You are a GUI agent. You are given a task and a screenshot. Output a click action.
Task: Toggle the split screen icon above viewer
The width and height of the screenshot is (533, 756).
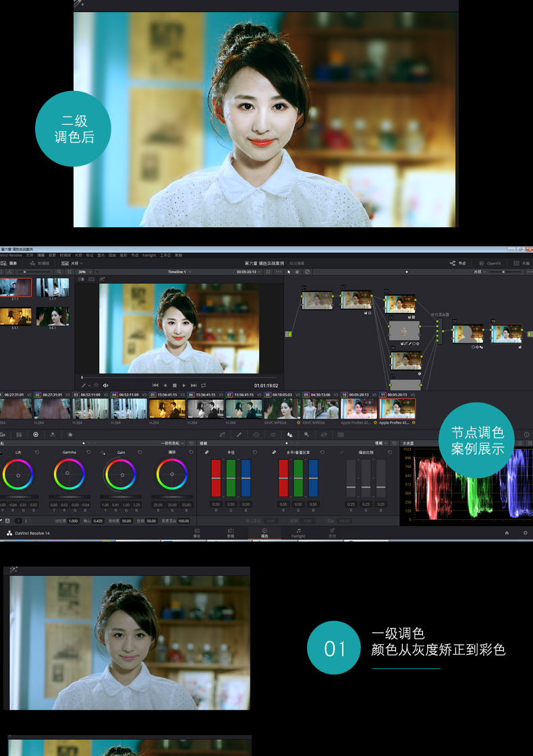tap(91, 279)
